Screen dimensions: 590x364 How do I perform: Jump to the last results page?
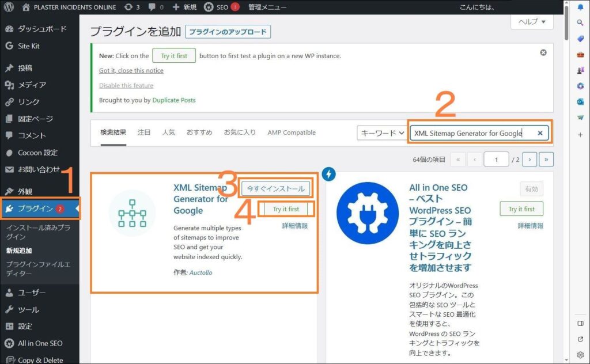point(546,160)
